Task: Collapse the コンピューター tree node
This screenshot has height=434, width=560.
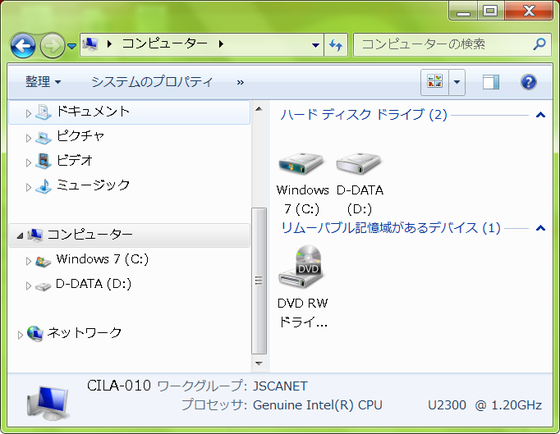Action: 20,236
